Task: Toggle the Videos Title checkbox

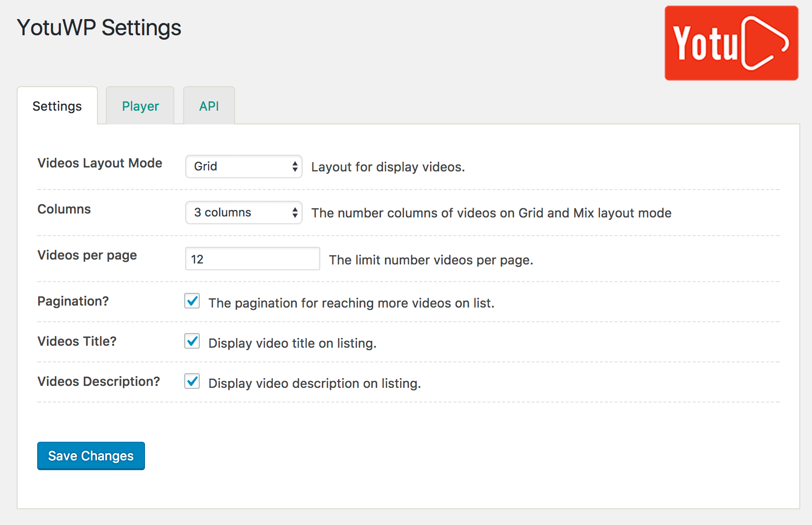Action: point(192,341)
